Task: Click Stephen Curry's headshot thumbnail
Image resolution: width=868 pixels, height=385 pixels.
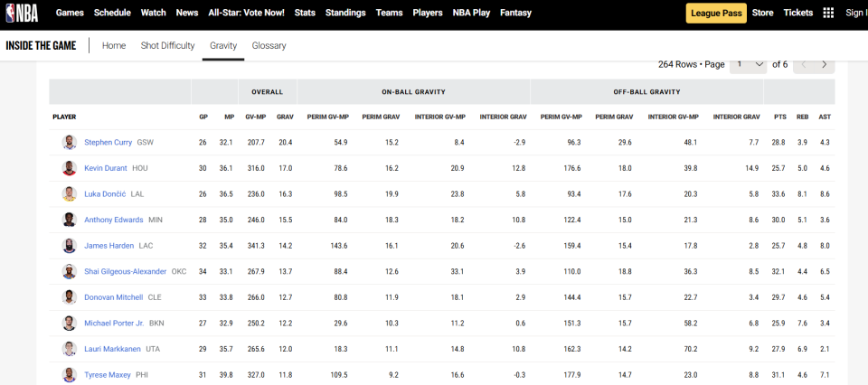Action: click(70, 143)
